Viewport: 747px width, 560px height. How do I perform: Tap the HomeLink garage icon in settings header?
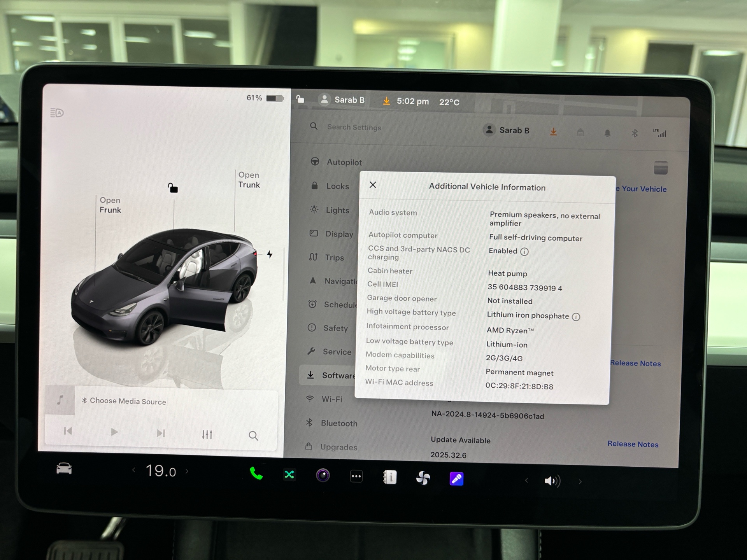pos(580,132)
